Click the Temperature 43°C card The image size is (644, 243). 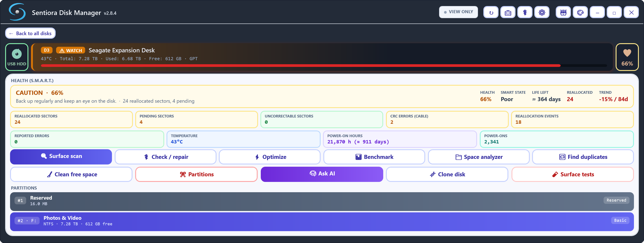244,139
